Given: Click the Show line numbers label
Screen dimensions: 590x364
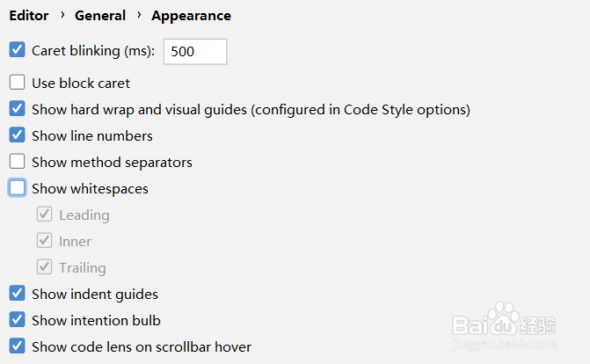Looking at the screenshot, I should 92,135.
